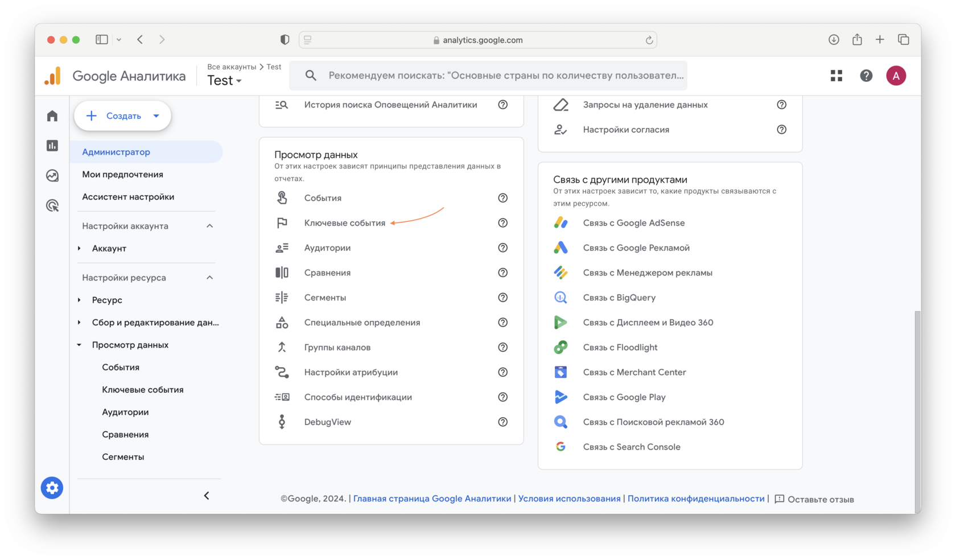Click the Safari share icon
The height and width of the screenshot is (560, 956).
click(x=857, y=39)
